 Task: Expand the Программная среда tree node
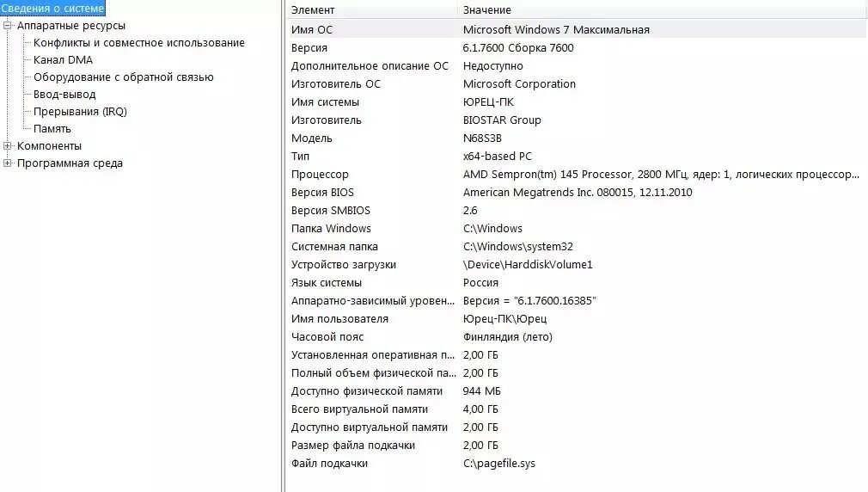tap(8, 163)
